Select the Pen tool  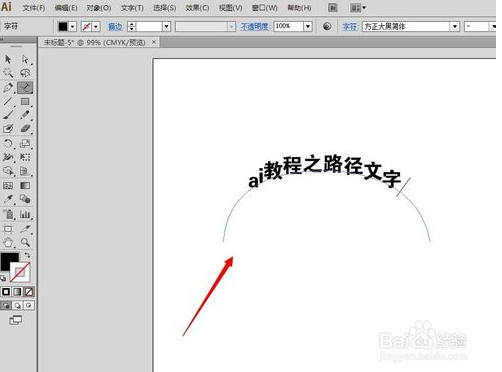tap(8, 87)
